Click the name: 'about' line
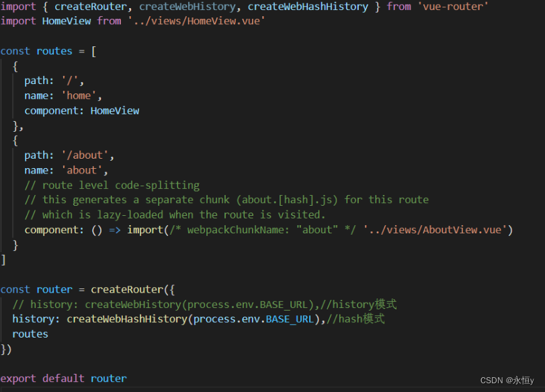The image size is (545, 392). (66, 170)
